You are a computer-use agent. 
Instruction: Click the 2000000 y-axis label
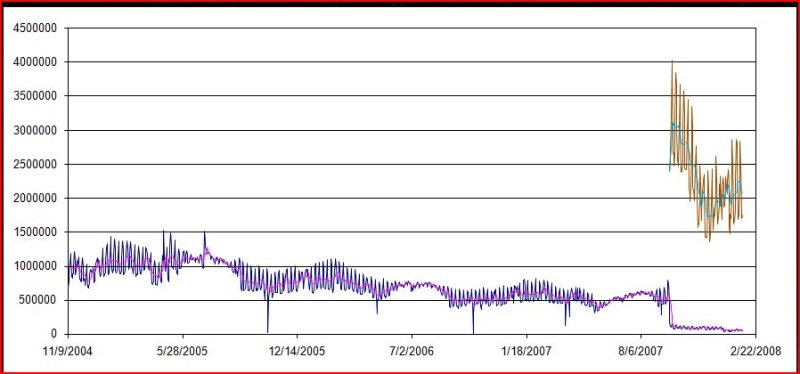[35, 198]
